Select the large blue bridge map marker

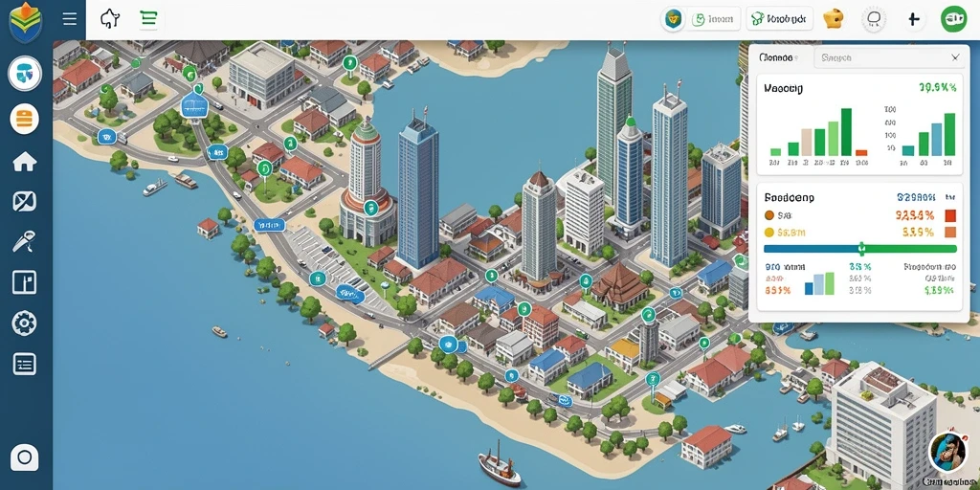(x=194, y=105)
